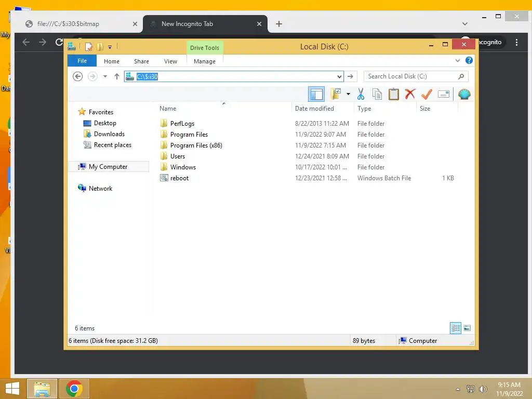Go up one folder level

point(117,76)
